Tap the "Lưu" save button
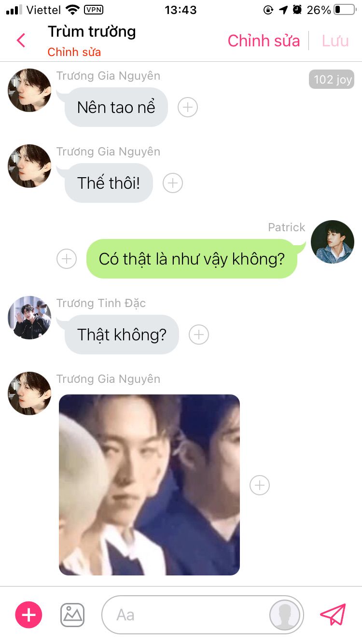This screenshot has height=644, width=362. pos(335,41)
